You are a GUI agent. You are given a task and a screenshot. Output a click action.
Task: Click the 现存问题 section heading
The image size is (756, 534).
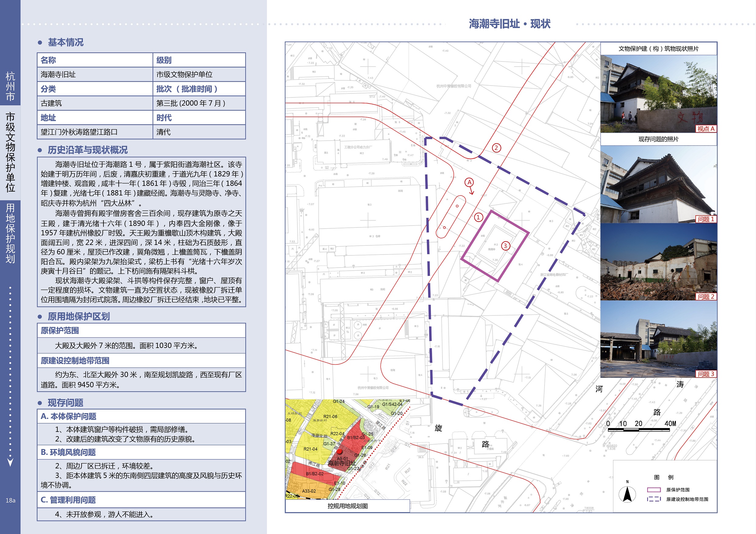coord(65,403)
